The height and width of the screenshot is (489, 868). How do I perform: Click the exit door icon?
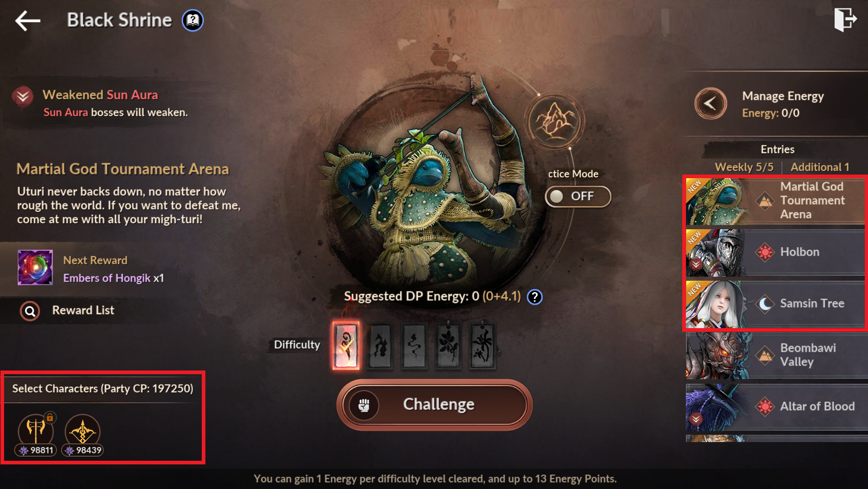(845, 20)
